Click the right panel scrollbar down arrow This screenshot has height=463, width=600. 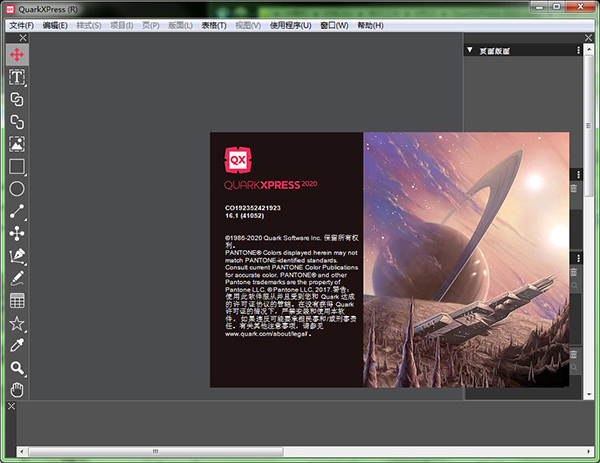pyautogui.click(x=589, y=395)
